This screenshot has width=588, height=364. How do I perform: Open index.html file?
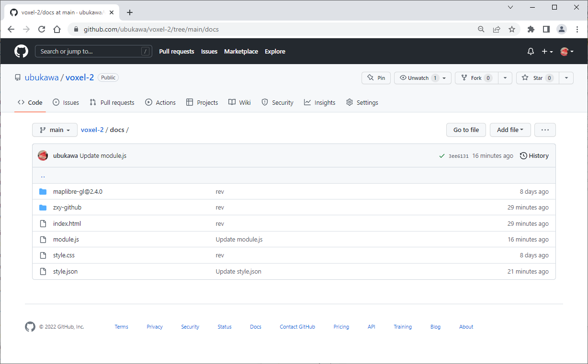click(67, 223)
